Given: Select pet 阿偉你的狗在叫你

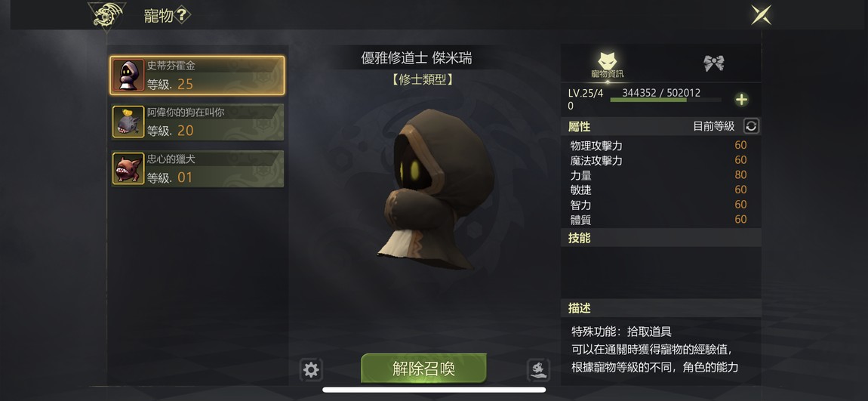Looking at the screenshot, I should tap(198, 122).
